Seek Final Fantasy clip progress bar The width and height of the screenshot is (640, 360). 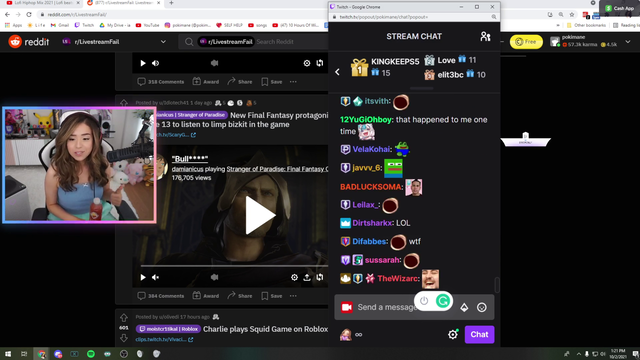pyautogui.click(x=234, y=266)
